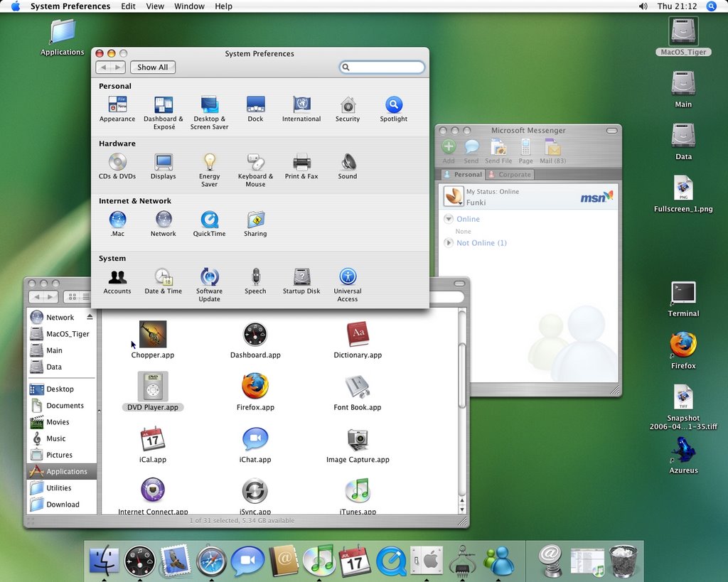Image resolution: width=728 pixels, height=582 pixels.
Task: Open the Speech preference pane
Action: pyautogui.click(x=255, y=281)
